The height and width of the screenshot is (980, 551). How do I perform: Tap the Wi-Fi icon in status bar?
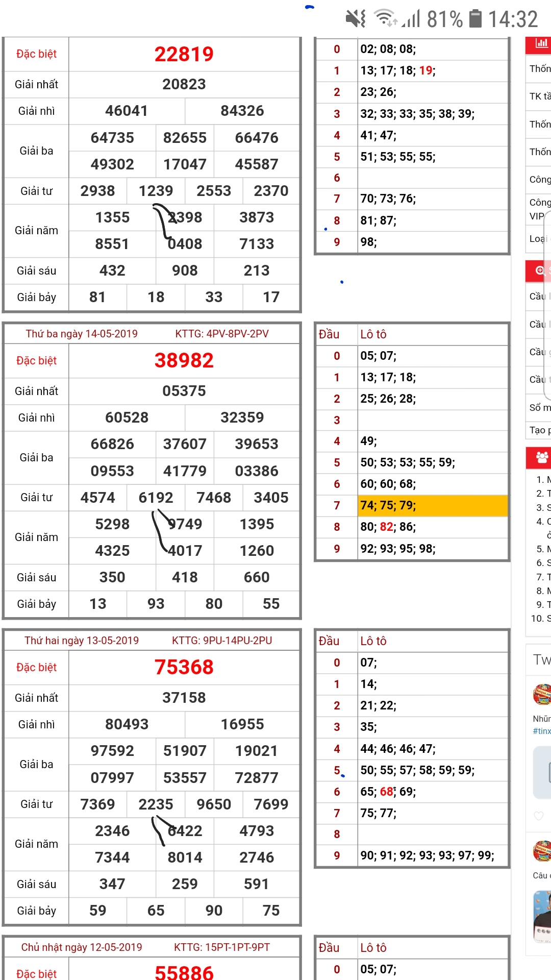click(386, 18)
